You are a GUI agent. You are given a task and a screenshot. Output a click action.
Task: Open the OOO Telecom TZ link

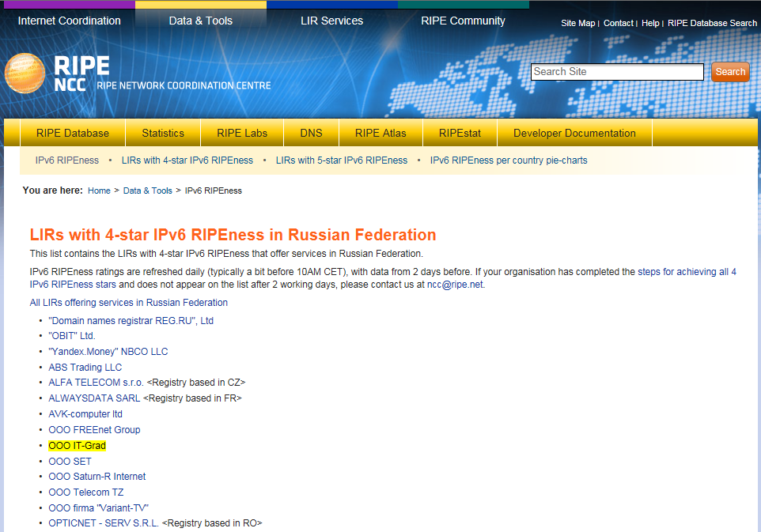tap(86, 492)
